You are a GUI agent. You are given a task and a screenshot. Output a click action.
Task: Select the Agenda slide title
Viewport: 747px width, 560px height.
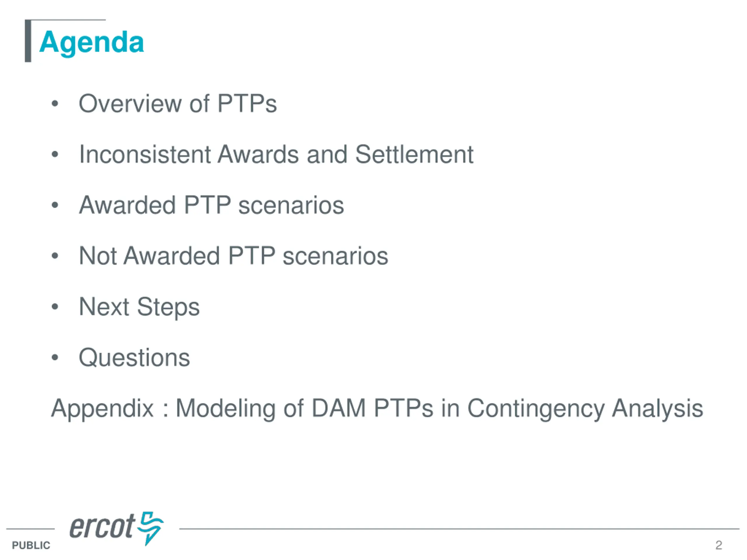click(92, 42)
